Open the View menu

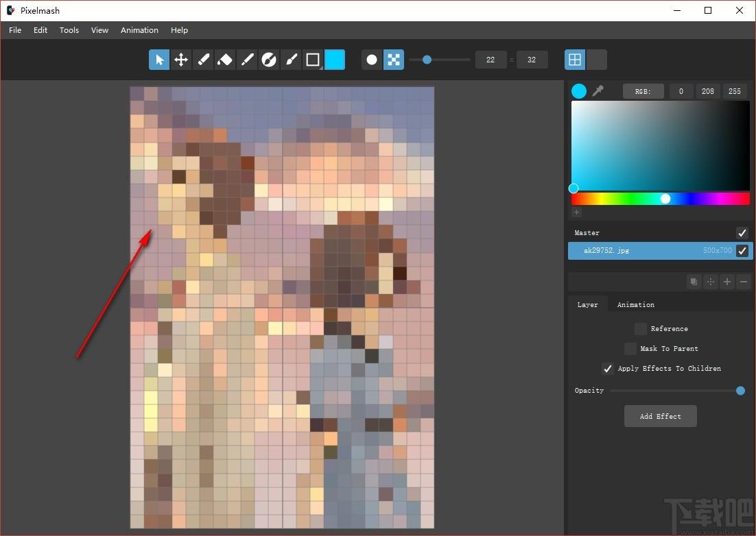[99, 30]
